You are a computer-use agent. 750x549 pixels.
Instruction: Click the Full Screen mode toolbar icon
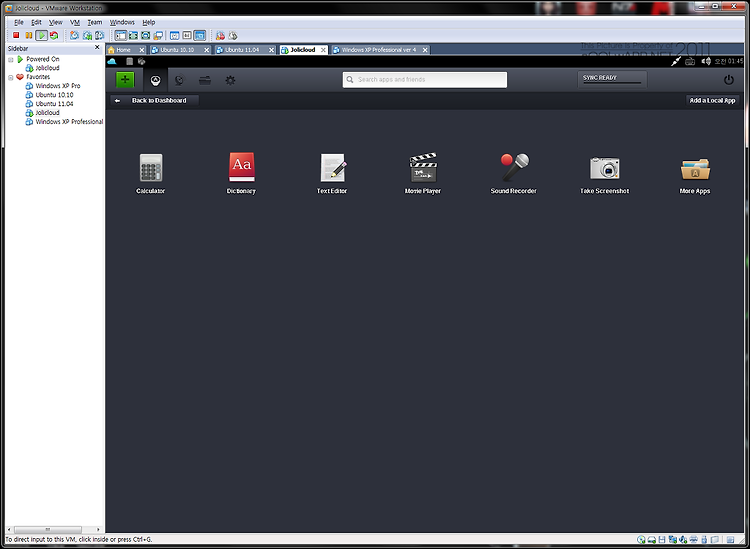(x=133, y=35)
